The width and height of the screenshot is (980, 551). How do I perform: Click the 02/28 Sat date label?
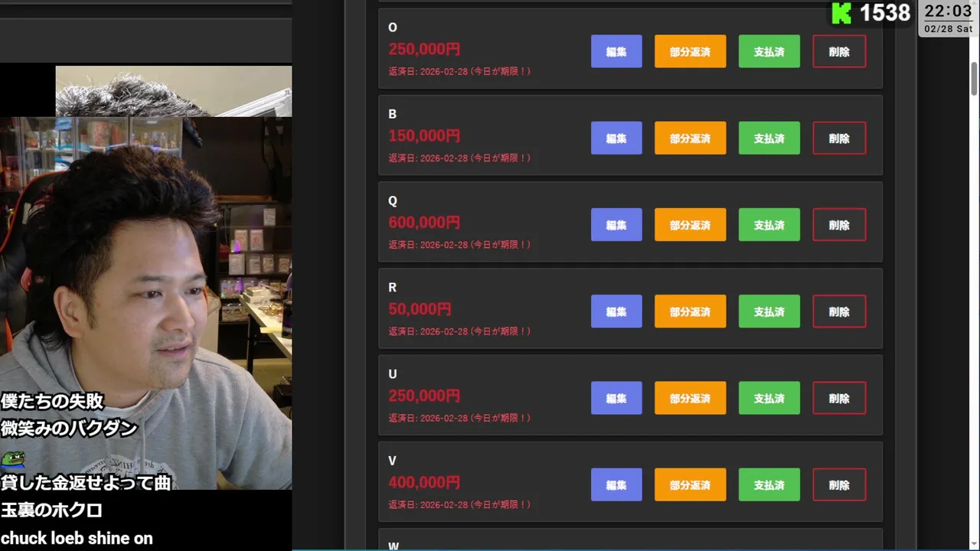[x=948, y=29]
